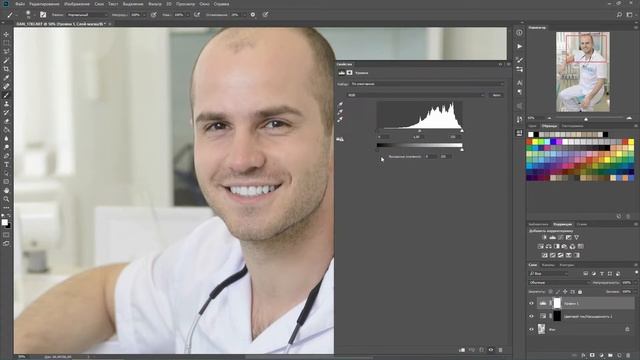Select the Horizontal Type tool

(6, 164)
